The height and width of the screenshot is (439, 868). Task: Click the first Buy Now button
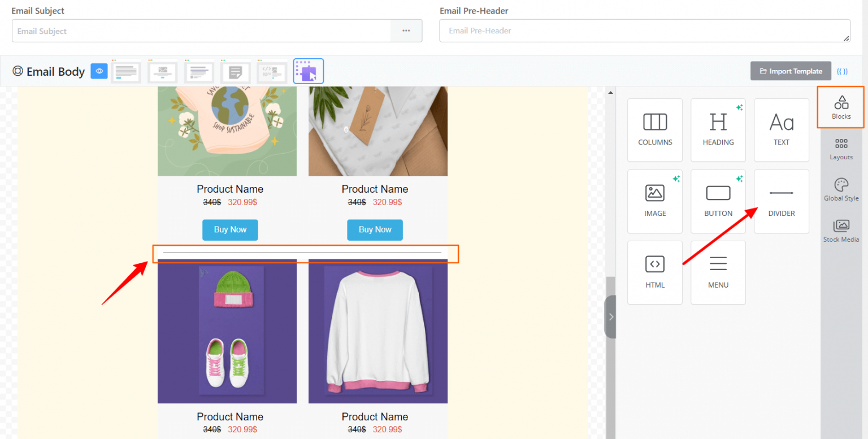[x=230, y=230]
